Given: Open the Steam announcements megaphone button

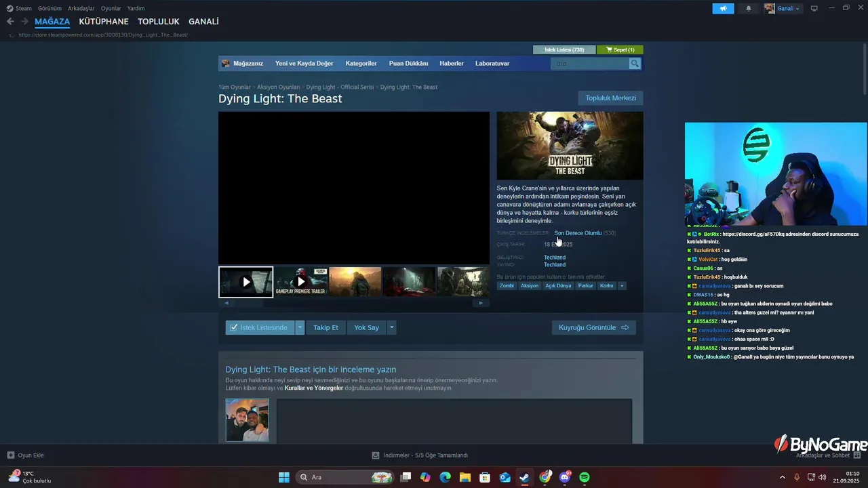Looking at the screenshot, I should tap(723, 8).
